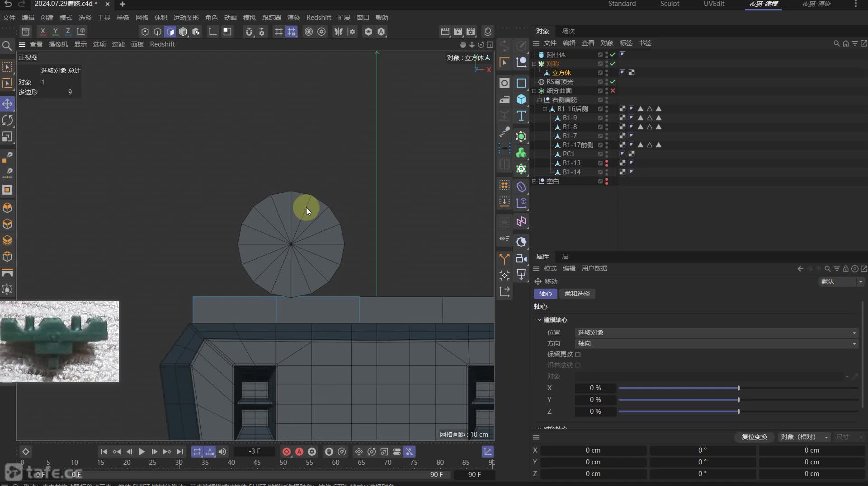Toggle X axis lock icon
This screenshot has width=868, height=486.
[x=42, y=32]
